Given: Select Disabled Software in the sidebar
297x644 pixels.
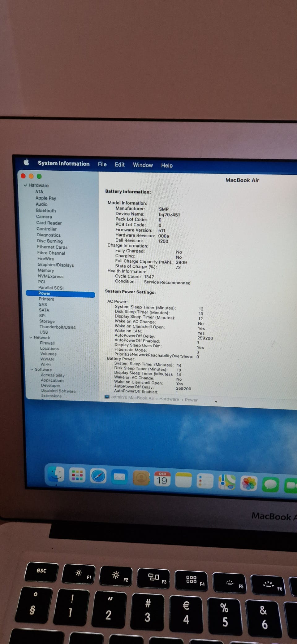Looking at the screenshot, I should [x=58, y=391].
